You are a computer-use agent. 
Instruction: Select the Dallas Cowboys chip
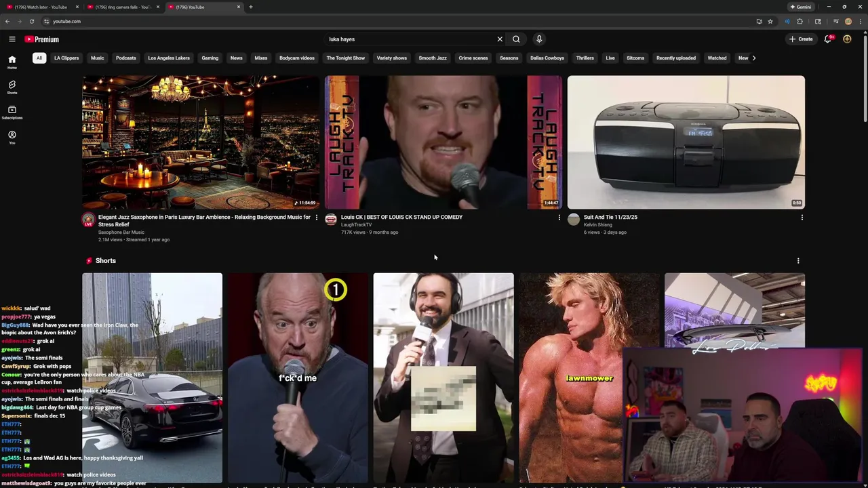click(x=547, y=58)
